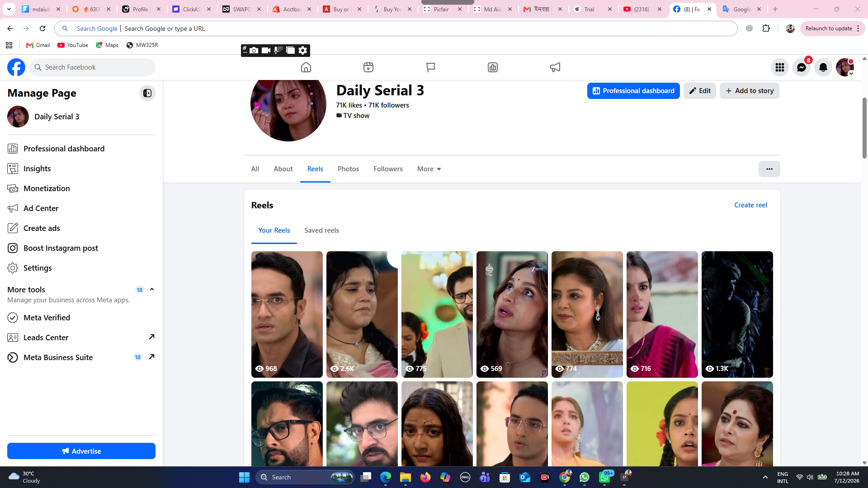
Task: Open Boost Instagram post in the sidebar
Action: 81,248
